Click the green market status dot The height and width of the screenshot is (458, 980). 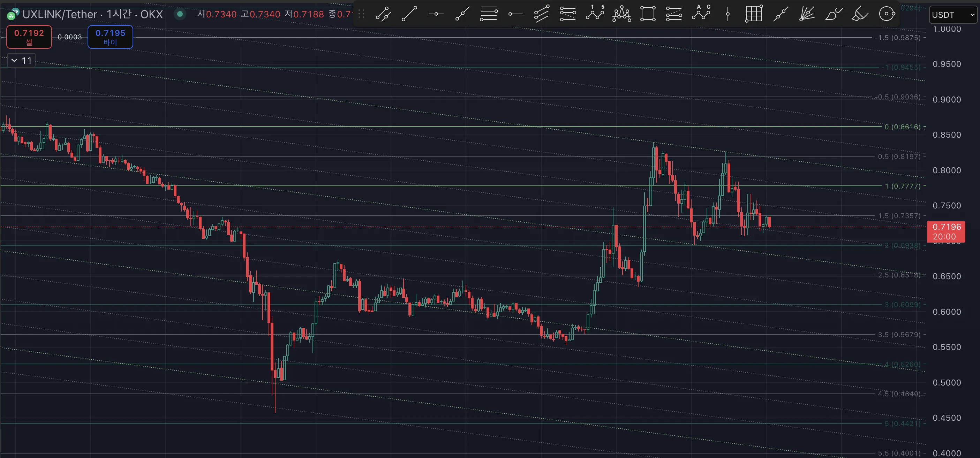[x=180, y=14]
